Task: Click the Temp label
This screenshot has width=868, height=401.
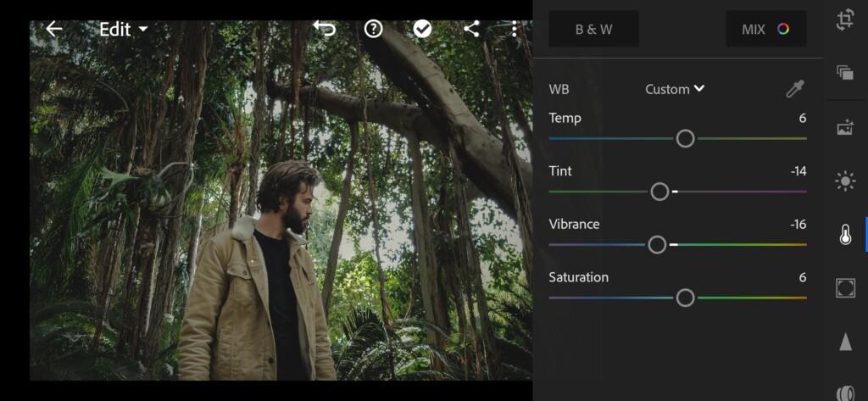Action: [x=565, y=118]
